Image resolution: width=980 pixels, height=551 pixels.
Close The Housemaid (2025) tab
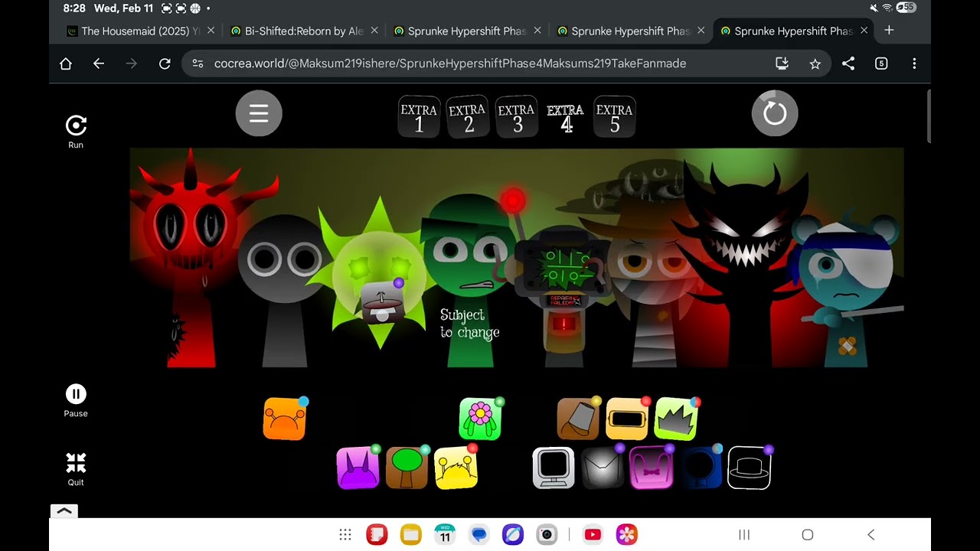211,31
